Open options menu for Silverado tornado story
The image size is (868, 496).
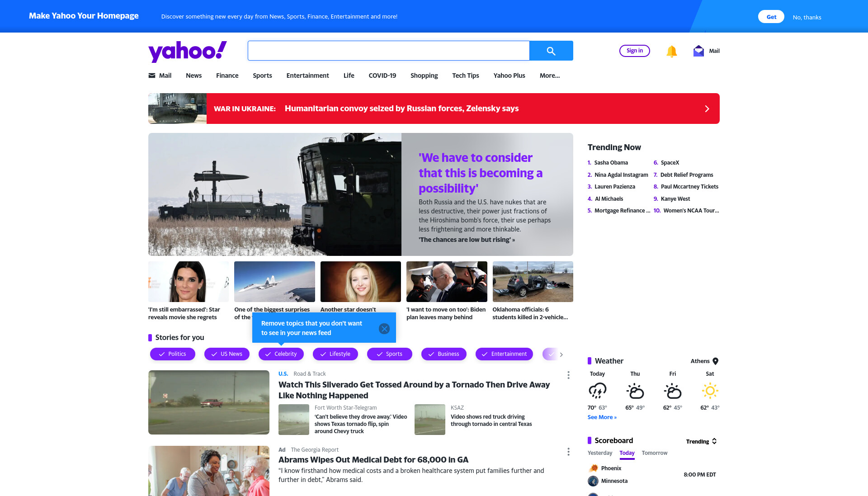(x=568, y=375)
